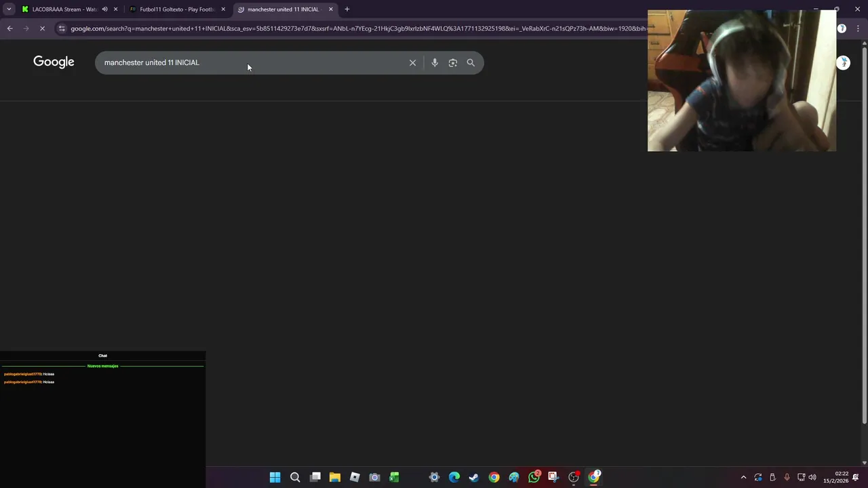Viewport: 868px width, 488px height.
Task: View site information icon in the address bar
Action: pos(62,28)
